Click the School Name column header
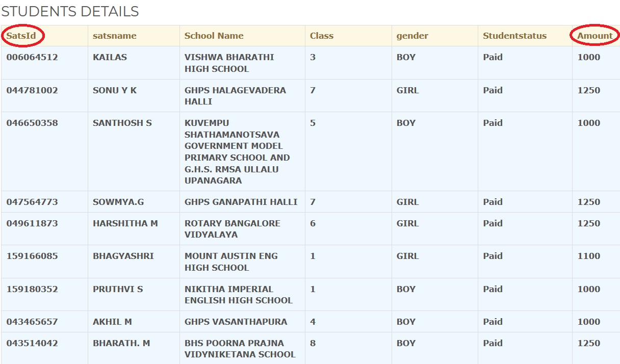This screenshot has width=620, height=364. pos(214,36)
